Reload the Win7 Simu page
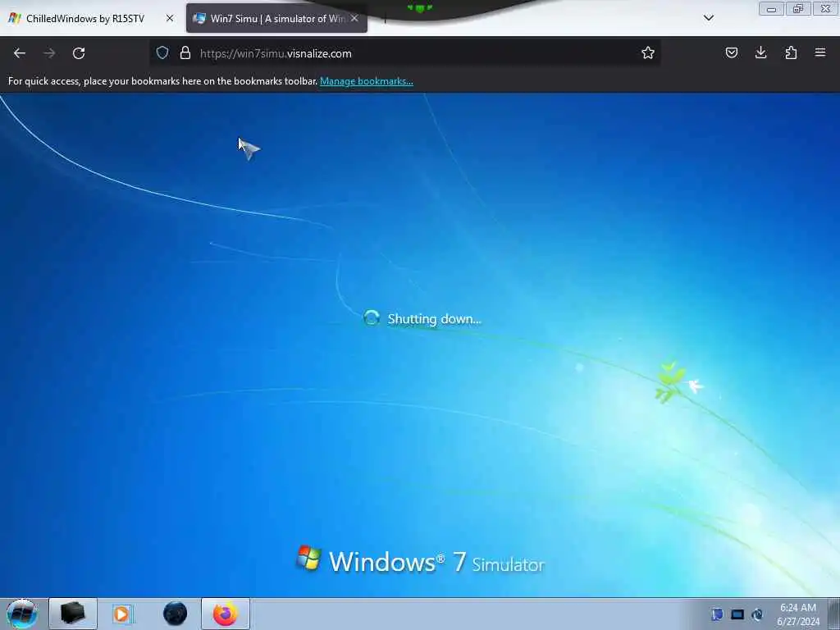The image size is (840, 630). tap(79, 53)
